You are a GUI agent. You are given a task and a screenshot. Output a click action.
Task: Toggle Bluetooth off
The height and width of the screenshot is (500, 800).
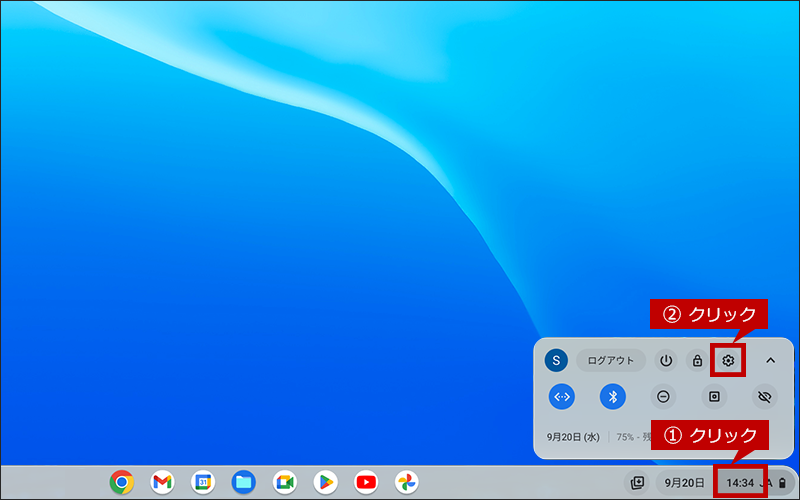[x=613, y=396]
